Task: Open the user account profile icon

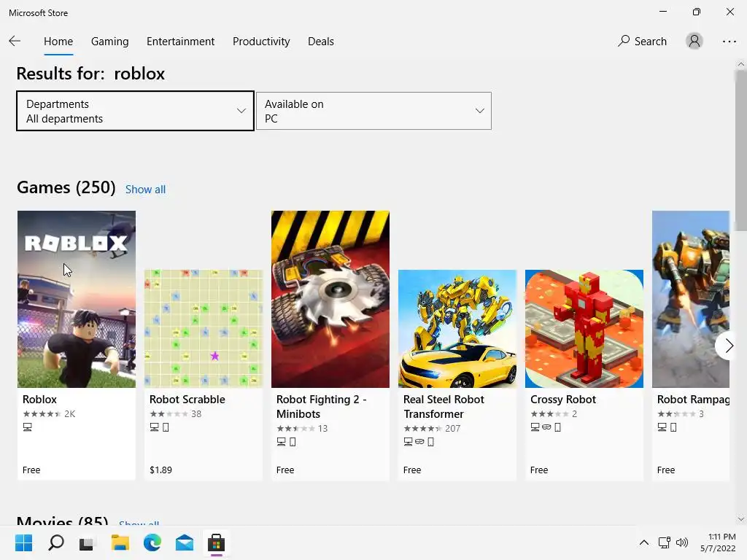Action: [694, 41]
